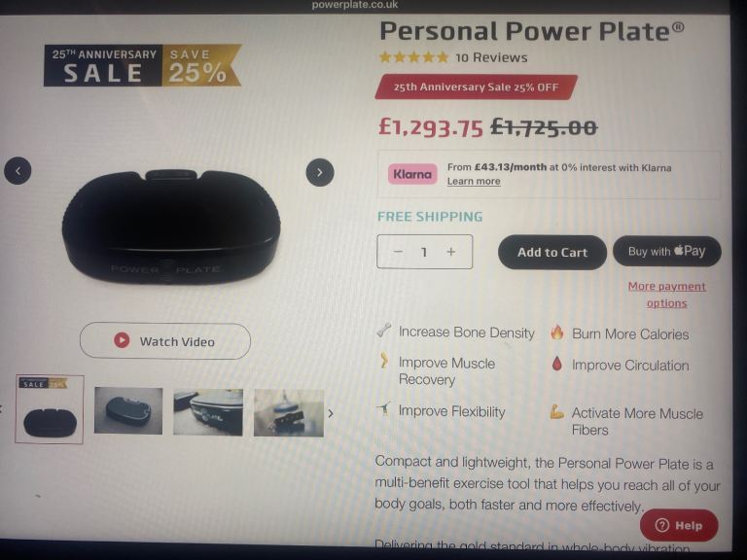747x560 pixels.
Task: Show the previous product image
Action: (x=18, y=170)
